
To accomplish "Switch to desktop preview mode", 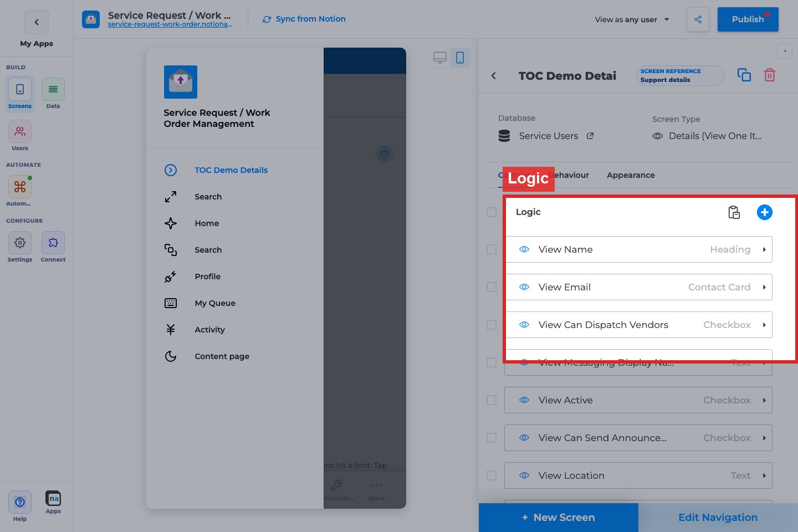I will [x=440, y=58].
